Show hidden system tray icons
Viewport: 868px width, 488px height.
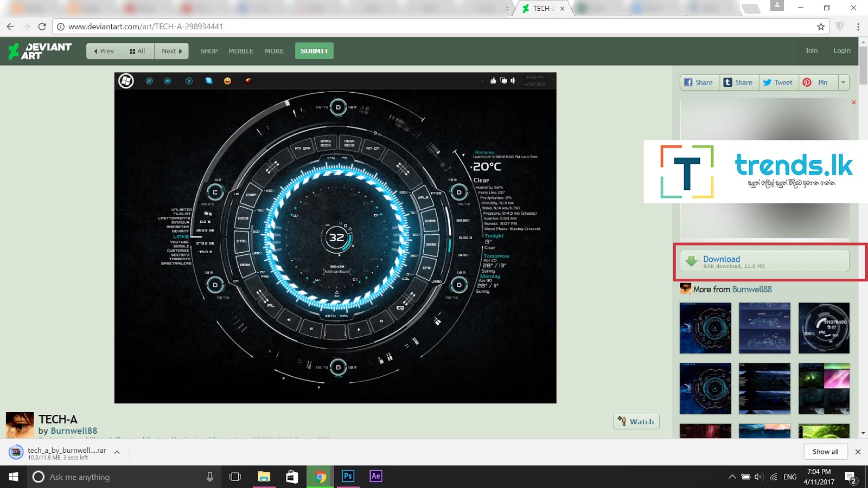pyautogui.click(x=732, y=477)
